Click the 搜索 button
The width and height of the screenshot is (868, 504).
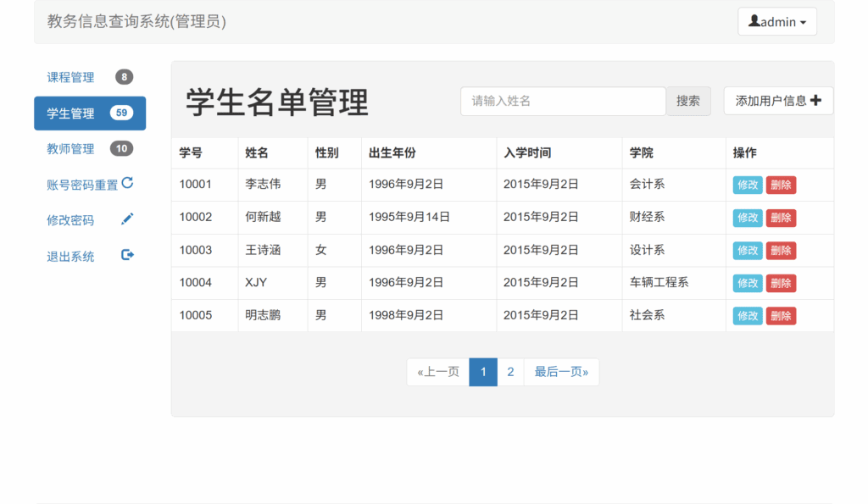pyautogui.click(x=688, y=100)
